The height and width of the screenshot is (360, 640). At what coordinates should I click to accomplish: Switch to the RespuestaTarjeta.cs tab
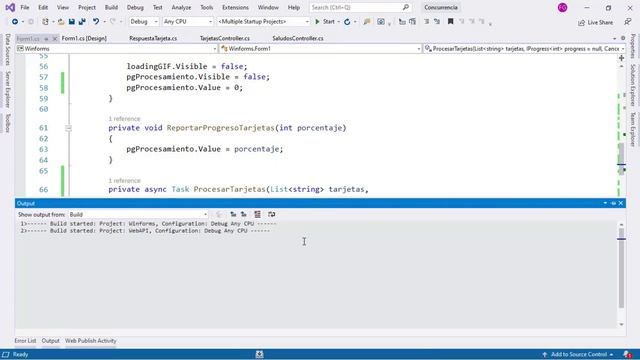pos(153,38)
